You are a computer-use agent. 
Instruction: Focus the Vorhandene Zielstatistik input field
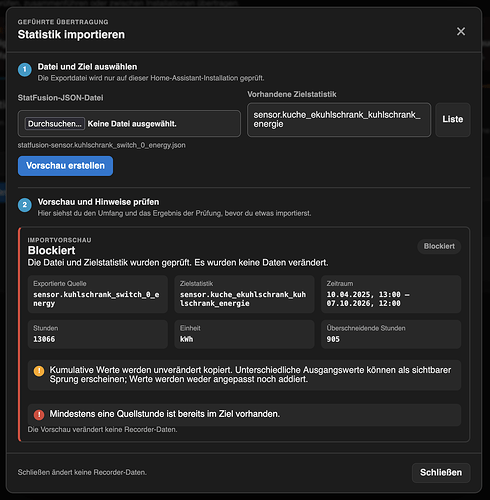tap(339, 120)
